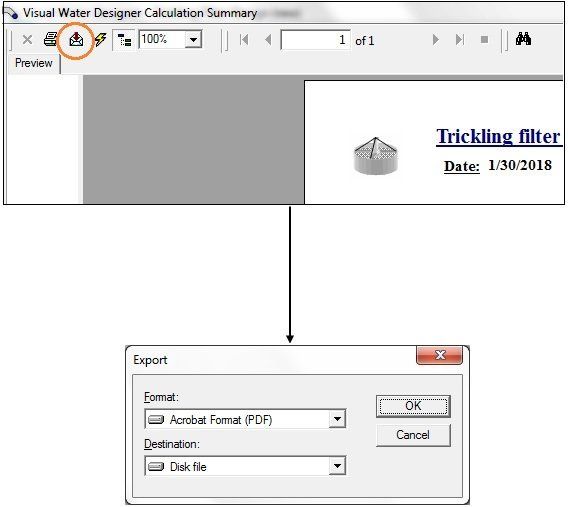
Task: Open the Export report envelope icon
Action: point(76,39)
